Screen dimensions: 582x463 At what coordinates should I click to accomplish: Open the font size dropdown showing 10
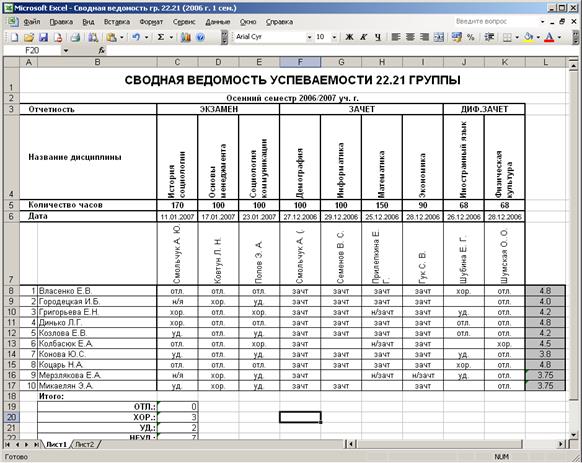tap(334, 37)
